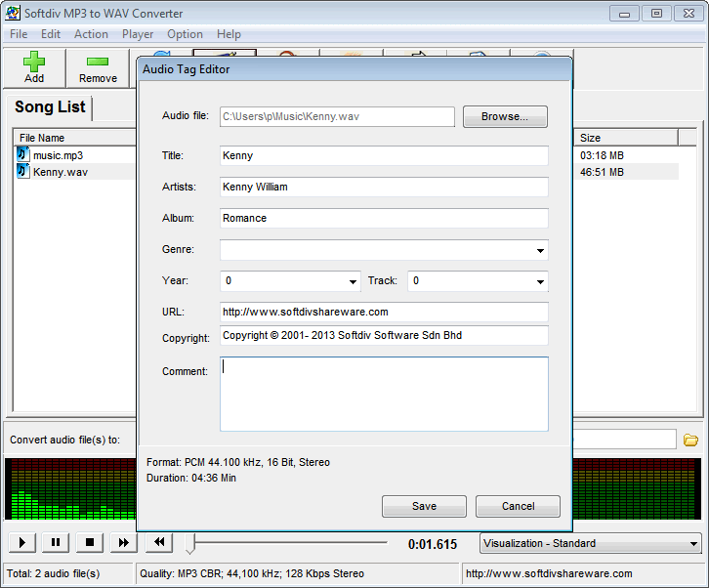The image size is (709, 588).
Task: Minimize the Softdiv converter window
Action: pyautogui.click(x=624, y=14)
